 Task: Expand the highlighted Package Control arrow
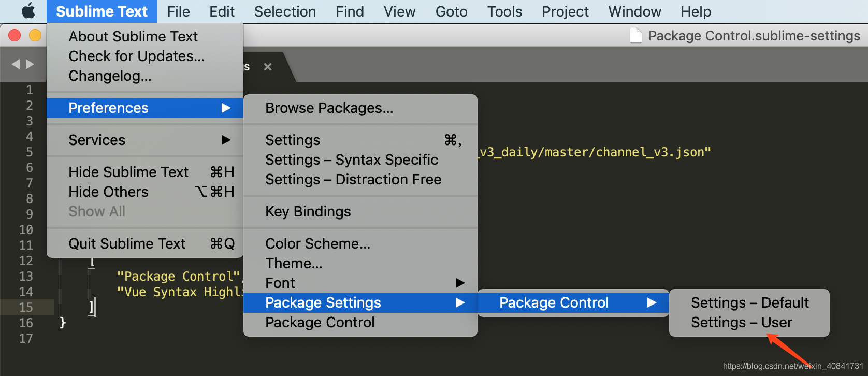[x=652, y=302]
